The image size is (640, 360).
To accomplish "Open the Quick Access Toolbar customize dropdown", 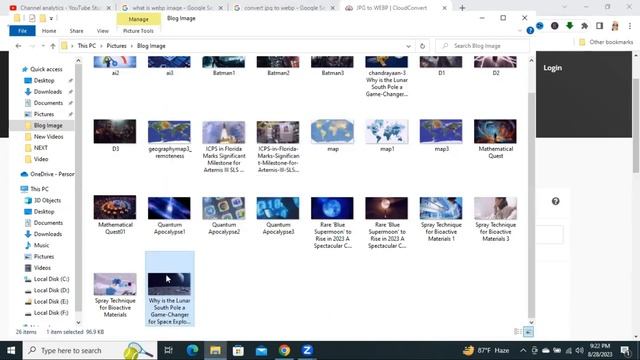I will (x=51, y=18).
